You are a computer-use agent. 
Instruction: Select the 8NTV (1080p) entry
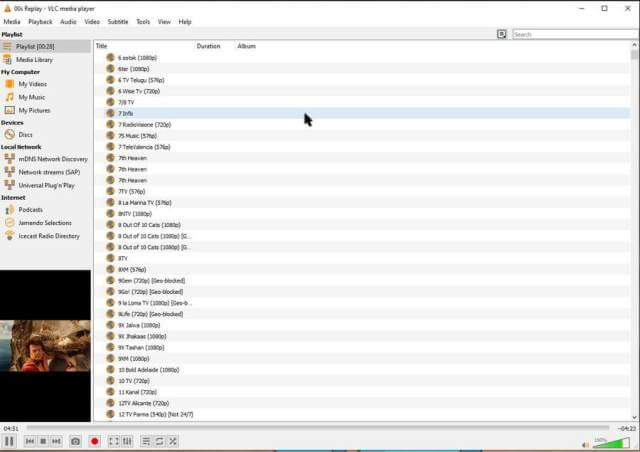(x=362, y=214)
